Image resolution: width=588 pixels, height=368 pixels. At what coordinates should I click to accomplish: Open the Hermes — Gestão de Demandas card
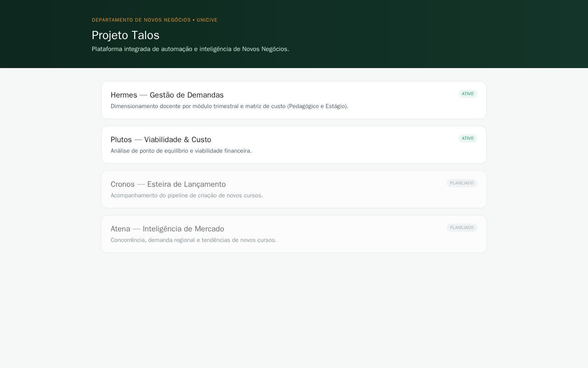(x=294, y=100)
